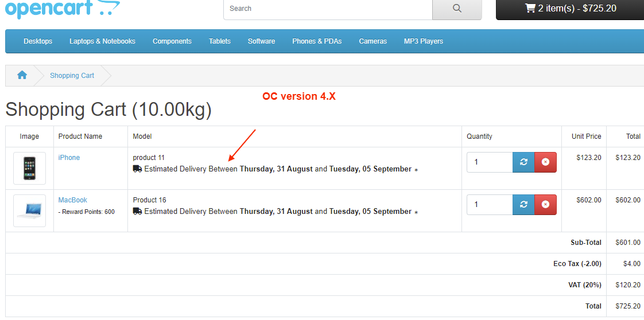Click the VAT value $120.20
The image size is (644, 320).
point(628,284)
